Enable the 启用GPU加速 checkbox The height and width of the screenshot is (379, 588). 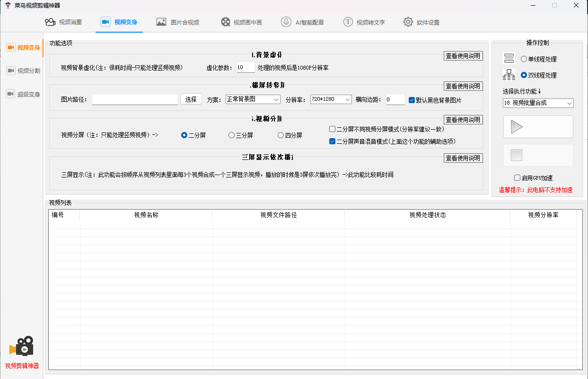[x=518, y=178]
